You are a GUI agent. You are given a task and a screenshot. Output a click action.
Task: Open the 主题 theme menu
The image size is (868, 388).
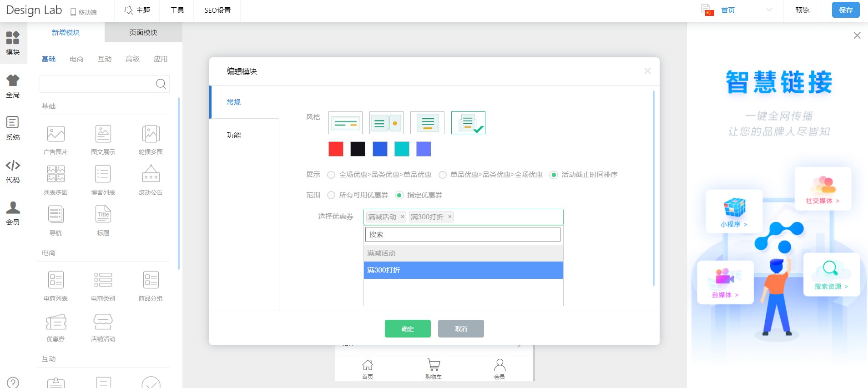[x=137, y=10]
